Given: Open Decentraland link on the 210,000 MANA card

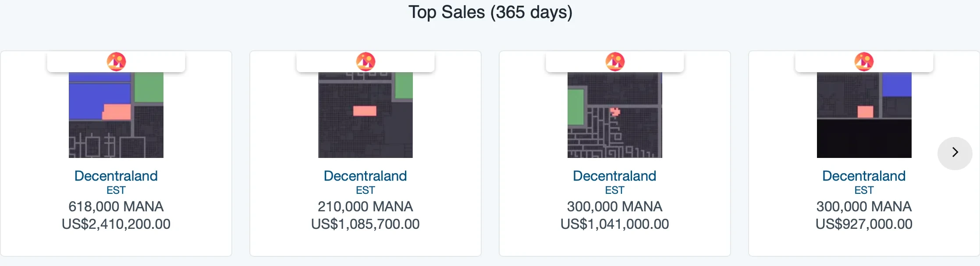Looking at the screenshot, I should coord(366,176).
